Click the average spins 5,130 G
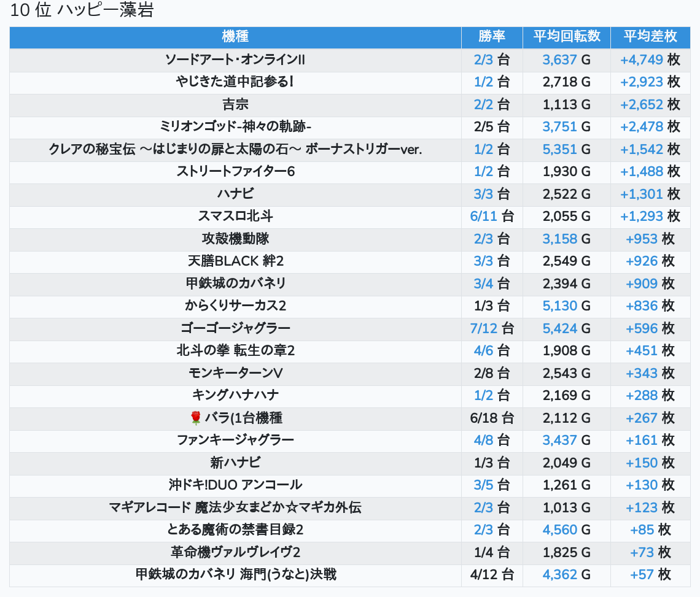 (x=567, y=306)
